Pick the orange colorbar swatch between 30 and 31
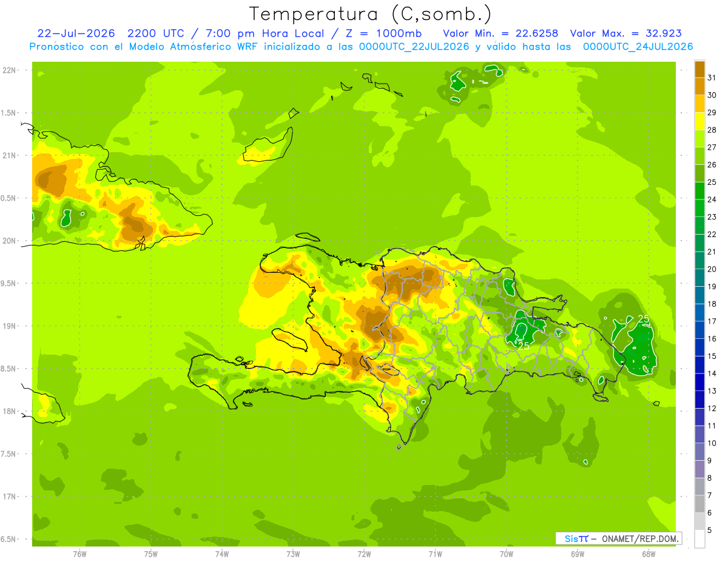Image resolution: width=728 pixels, height=562 pixels. pos(699,87)
